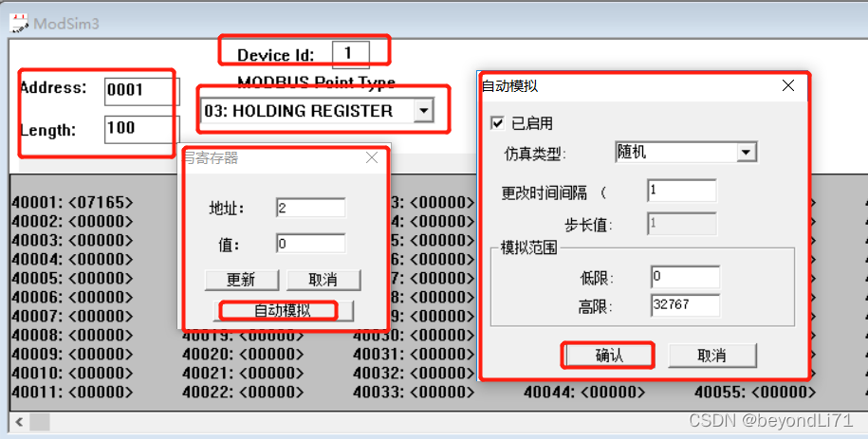Click the 仿真类型 combo box showing 随机
868x439 pixels.
pos(686,152)
